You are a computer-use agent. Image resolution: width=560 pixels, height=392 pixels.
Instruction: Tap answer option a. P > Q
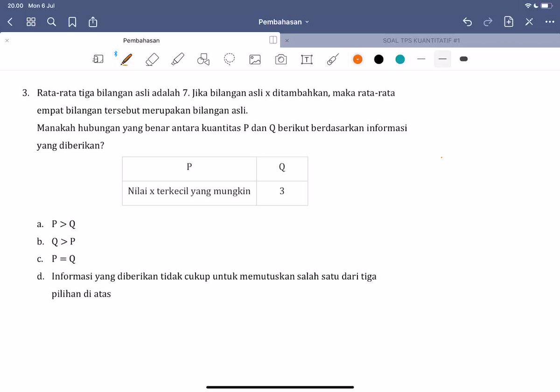[x=56, y=224]
